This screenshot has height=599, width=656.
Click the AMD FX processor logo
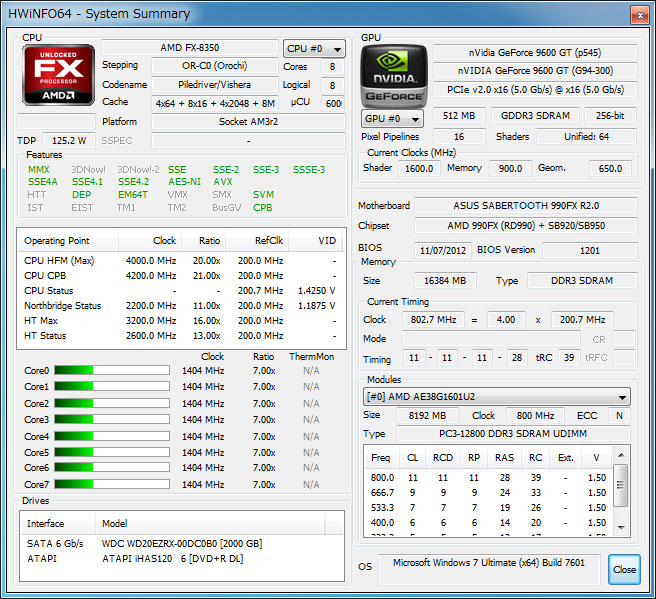coord(59,74)
